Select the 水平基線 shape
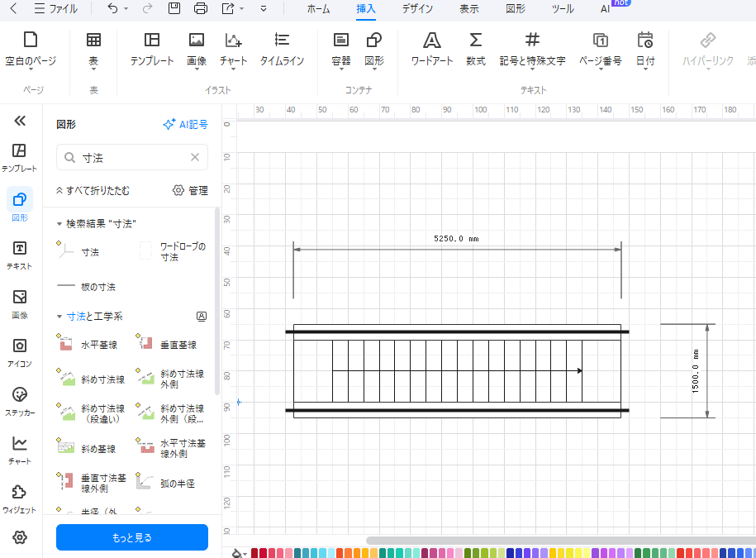This screenshot has width=756, height=558. [x=87, y=344]
